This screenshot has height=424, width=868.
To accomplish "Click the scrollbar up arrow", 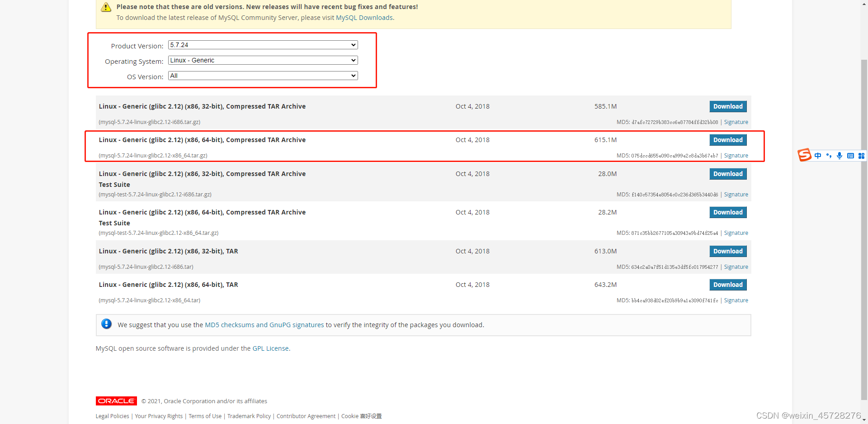I will 864,4.
